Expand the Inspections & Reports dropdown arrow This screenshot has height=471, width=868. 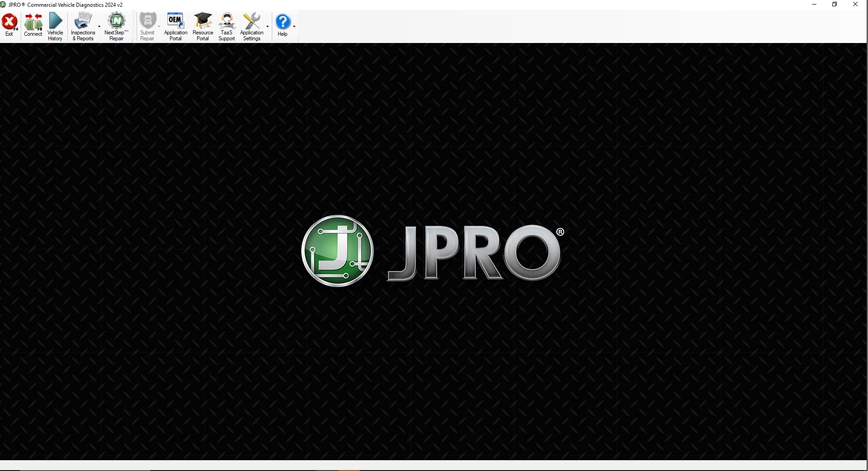click(x=99, y=26)
